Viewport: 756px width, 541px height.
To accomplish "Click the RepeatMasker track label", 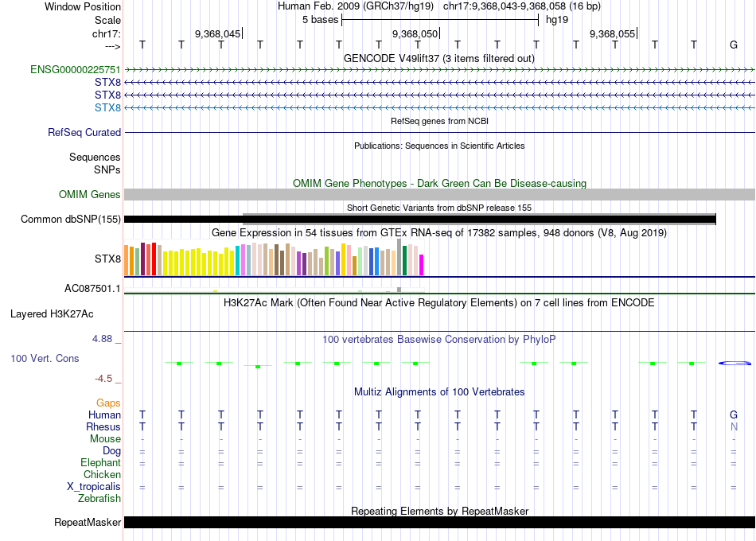I will click(88, 523).
